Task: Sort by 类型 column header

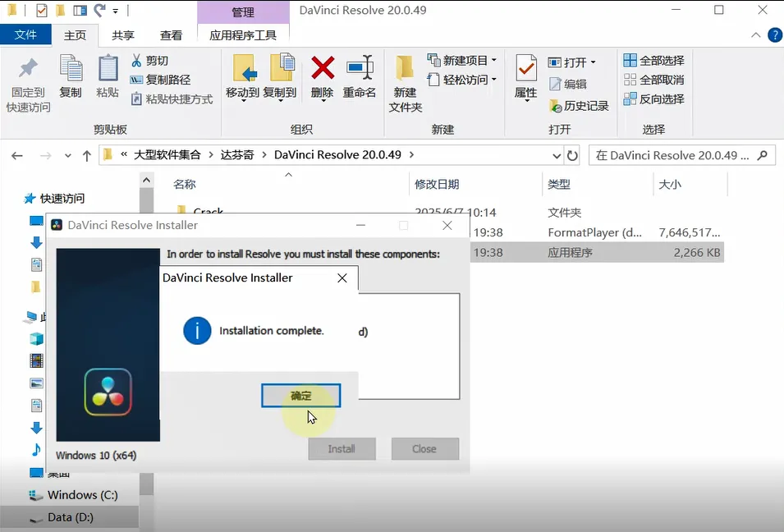Action: (558, 184)
